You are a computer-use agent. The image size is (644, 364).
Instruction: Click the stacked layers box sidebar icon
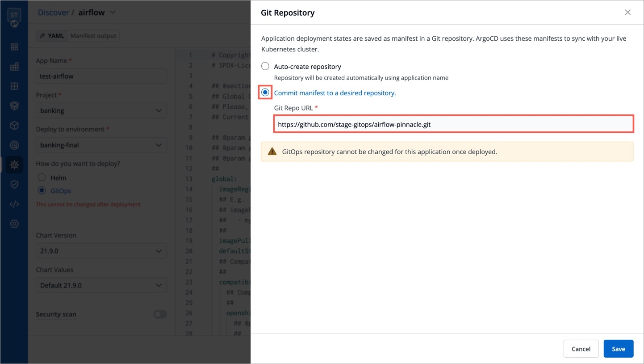click(14, 106)
